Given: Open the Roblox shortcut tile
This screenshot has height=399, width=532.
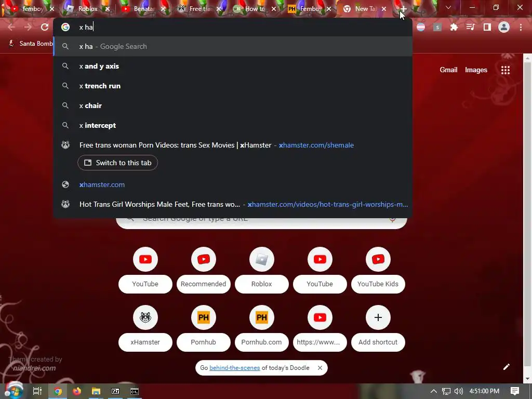Looking at the screenshot, I should [x=262, y=270].
